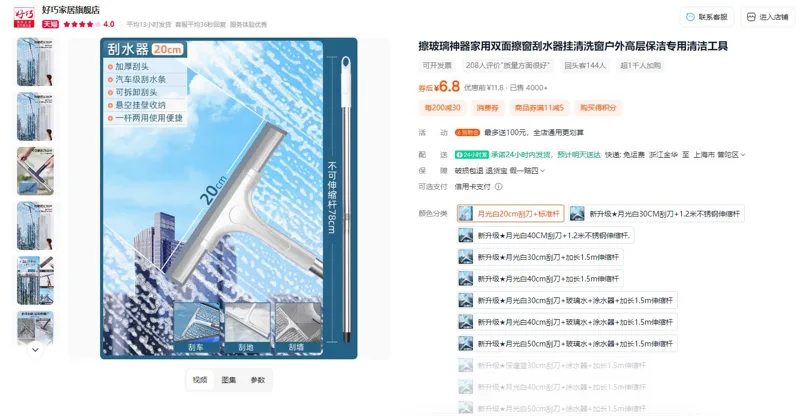
Task: Select option 月光白30cm刮刀+加长1.5m伸缩杆
Action: (540, 257)
